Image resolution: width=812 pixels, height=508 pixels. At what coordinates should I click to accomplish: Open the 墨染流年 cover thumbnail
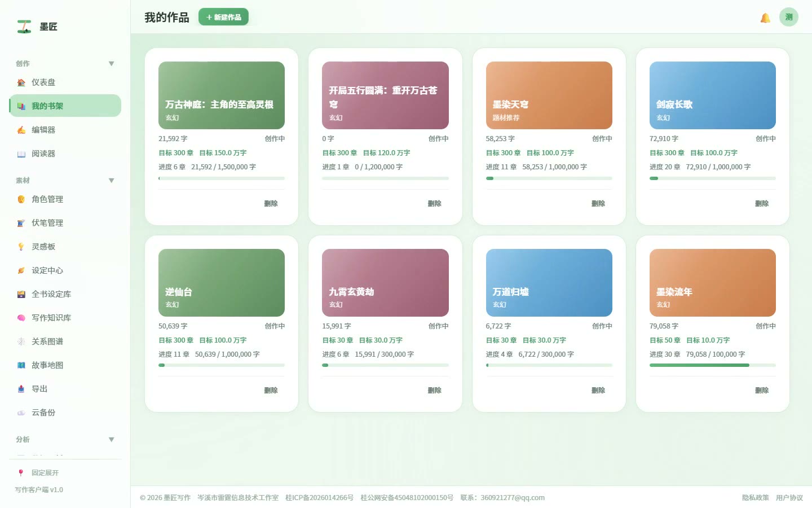[x=713, y=283]
